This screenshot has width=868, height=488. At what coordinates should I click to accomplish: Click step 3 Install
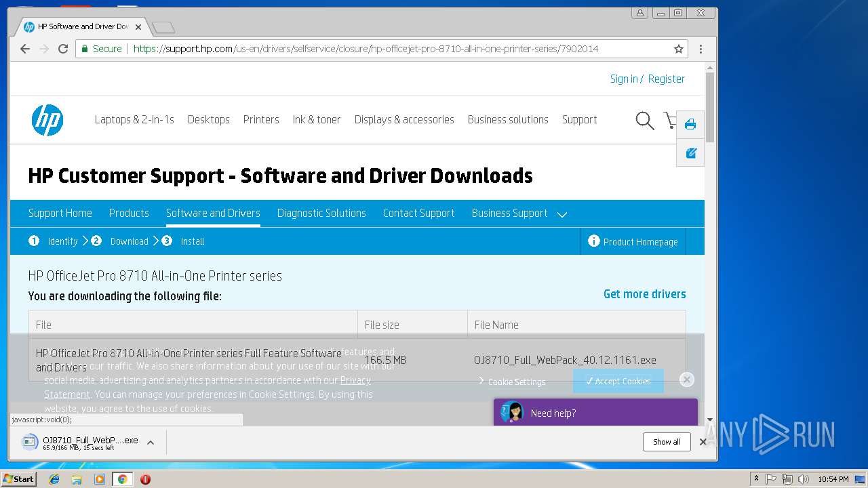pyautogui.click(x=183, y=241)
